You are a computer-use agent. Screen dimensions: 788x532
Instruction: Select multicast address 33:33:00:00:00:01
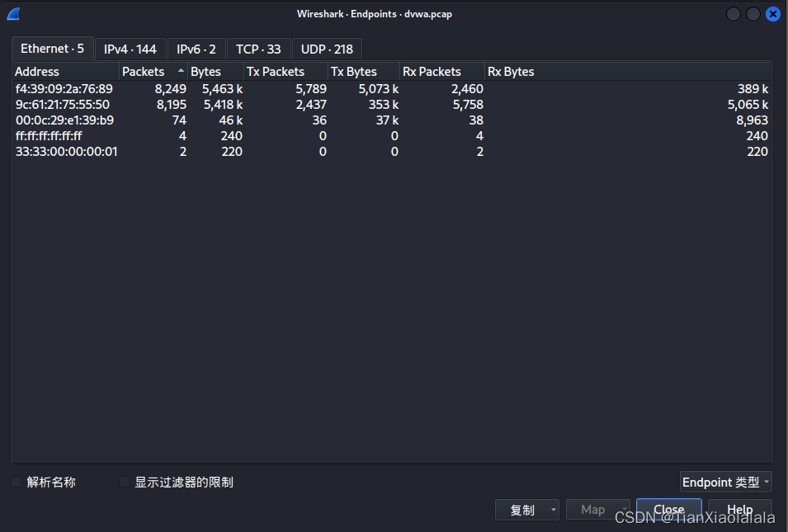66,151
